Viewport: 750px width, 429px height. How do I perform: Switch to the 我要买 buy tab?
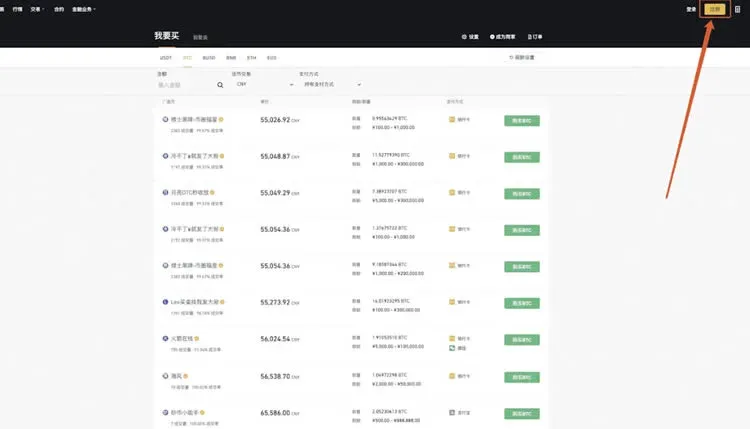[166, 36]
